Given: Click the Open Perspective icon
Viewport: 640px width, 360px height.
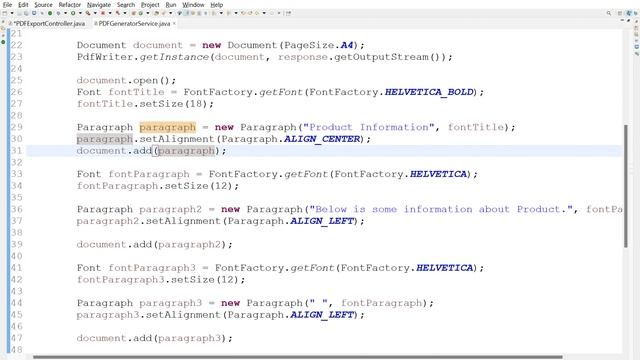Looking at the screenshot, I should 620,13.
